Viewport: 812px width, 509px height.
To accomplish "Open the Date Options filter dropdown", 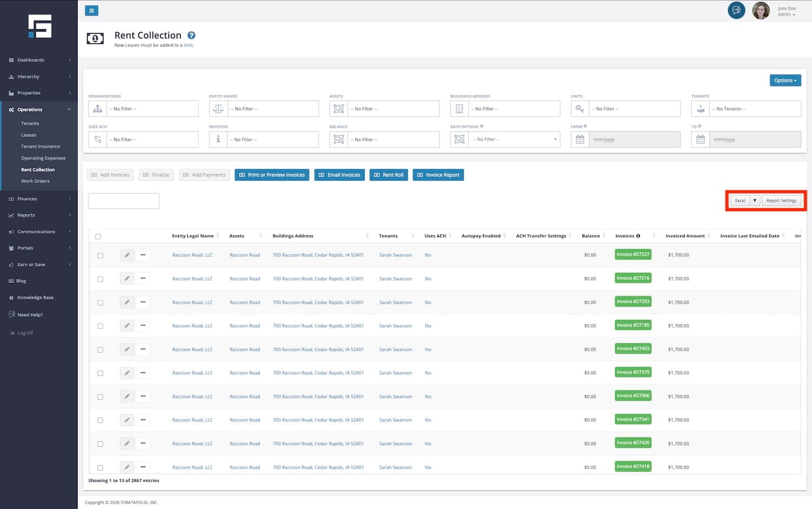I will (514, 140).
